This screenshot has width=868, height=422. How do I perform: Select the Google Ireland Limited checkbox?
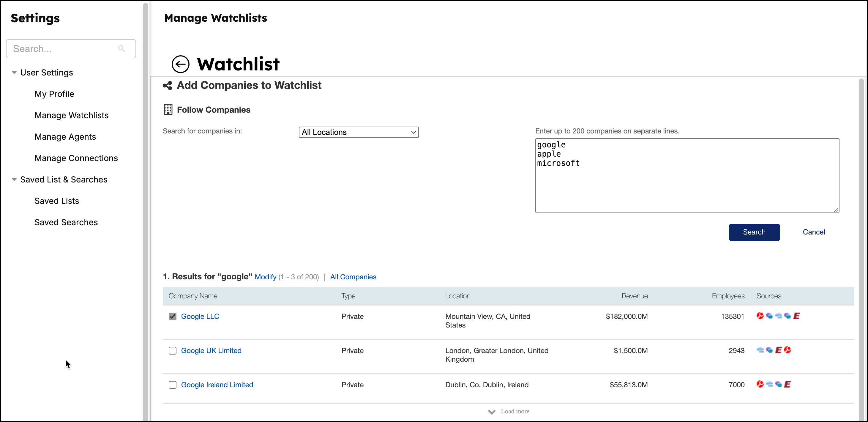(x=173, y=385)
